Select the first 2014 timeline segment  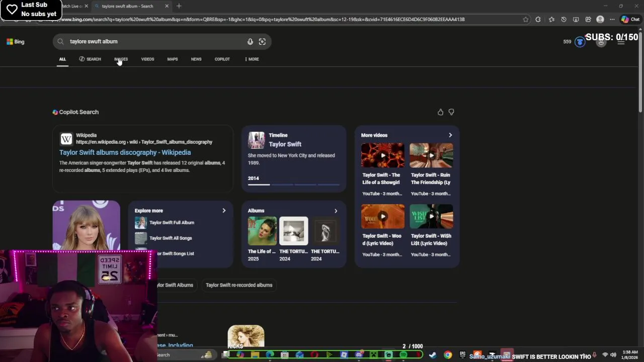coord(259,185)
